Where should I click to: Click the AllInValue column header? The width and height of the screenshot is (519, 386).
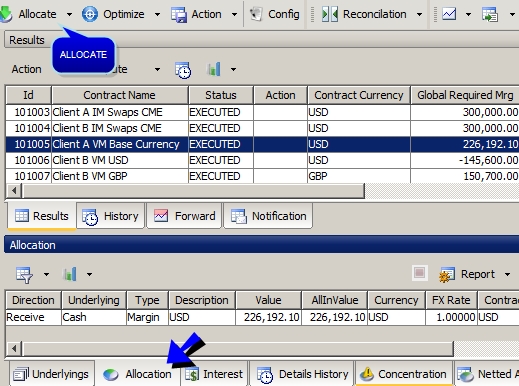[x=335, y=300]
